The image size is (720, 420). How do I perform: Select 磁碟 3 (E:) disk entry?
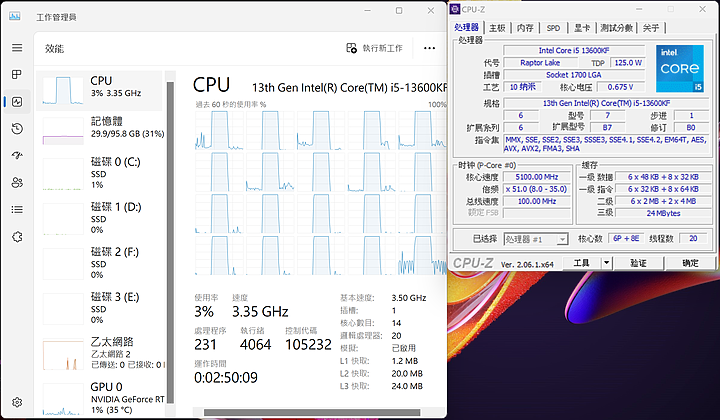coord(100,308)
